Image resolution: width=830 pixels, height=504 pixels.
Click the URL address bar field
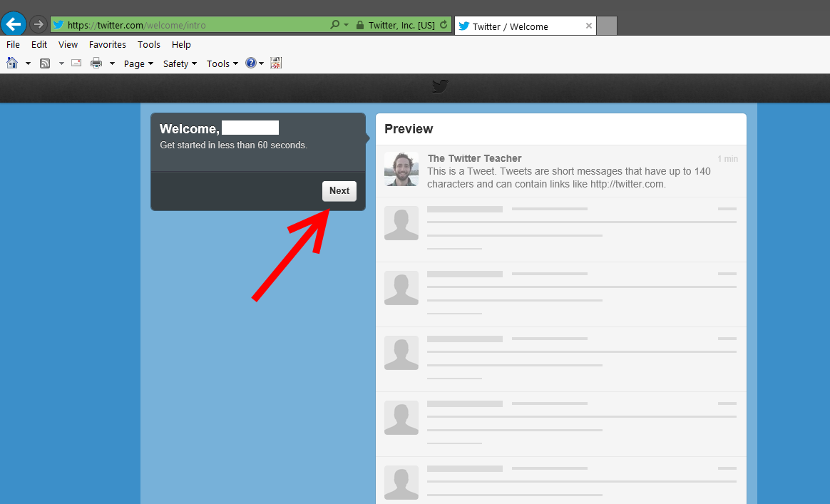193,25
